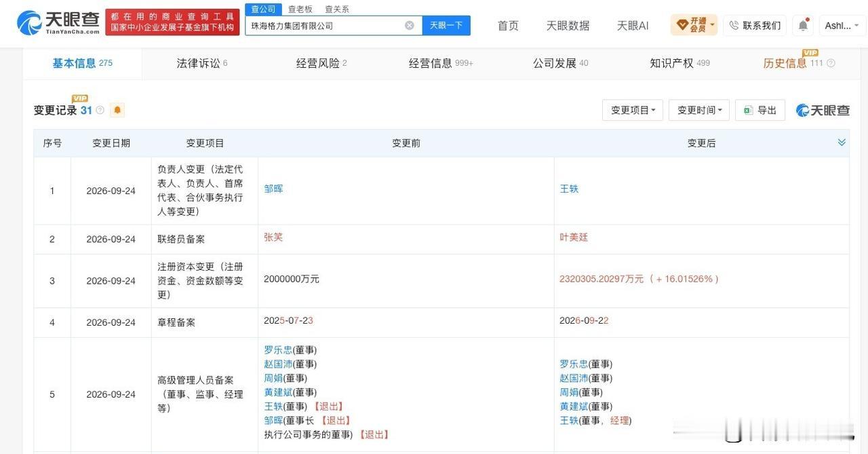Screen dimensions: 868x454
Task: Open the 经营风险 tab
Action: click(x=321, y=63)
